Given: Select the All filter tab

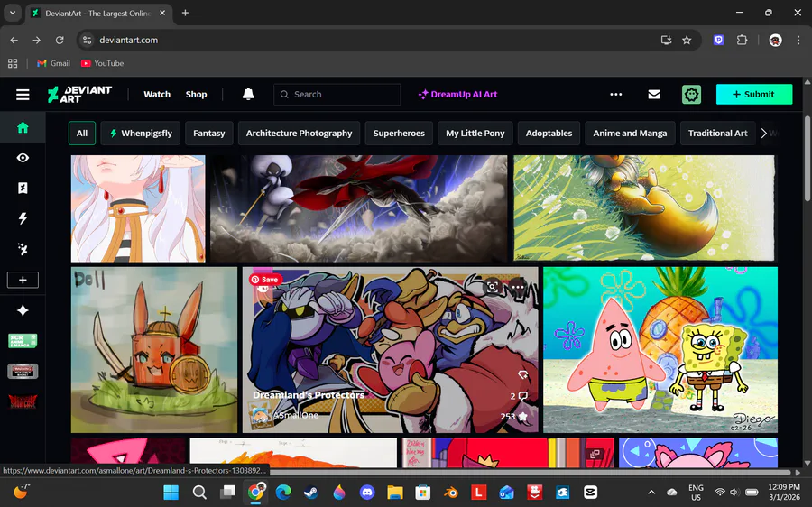Looking at the screenshot, I should tap(82, 134).
